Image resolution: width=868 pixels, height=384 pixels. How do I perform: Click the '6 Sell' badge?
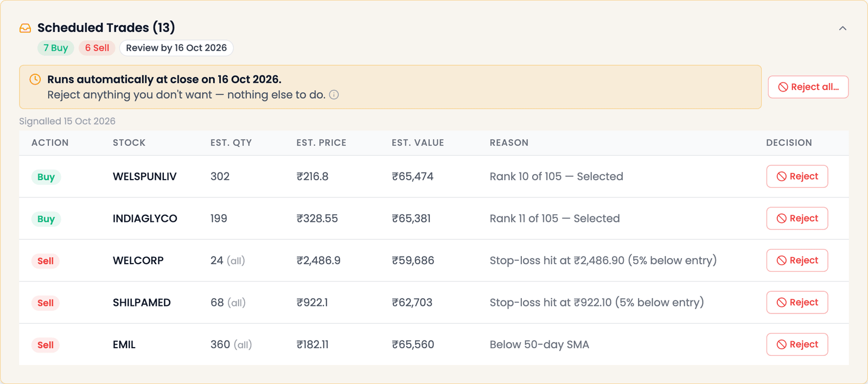[x=97, y=48]
